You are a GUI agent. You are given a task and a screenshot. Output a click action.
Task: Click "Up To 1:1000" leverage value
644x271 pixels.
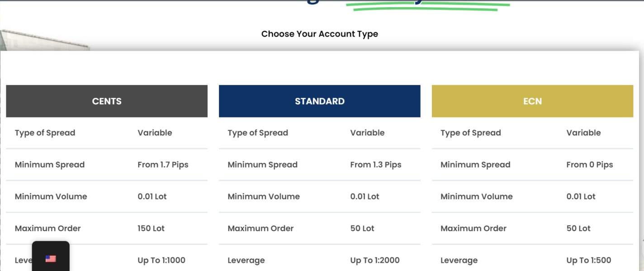click(x=161, y=260)
